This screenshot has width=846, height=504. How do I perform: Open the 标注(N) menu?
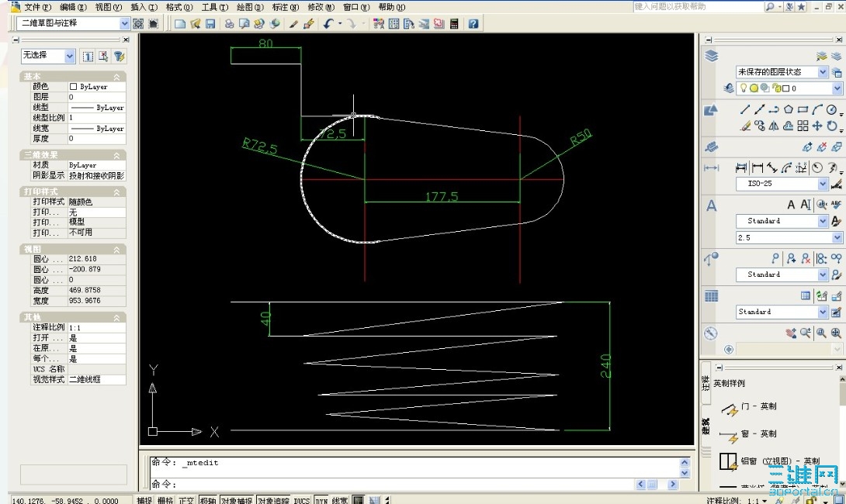click(x=286, y=7)
